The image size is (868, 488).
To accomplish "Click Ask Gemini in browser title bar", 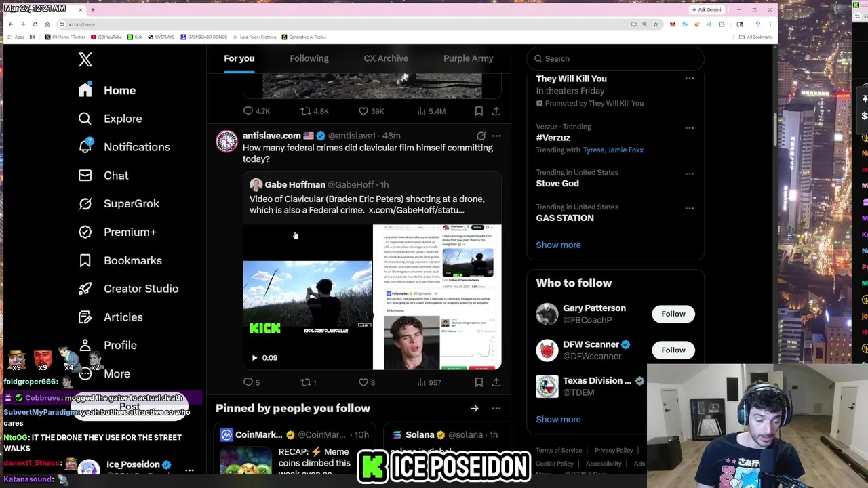I will (x=706, y=9).
